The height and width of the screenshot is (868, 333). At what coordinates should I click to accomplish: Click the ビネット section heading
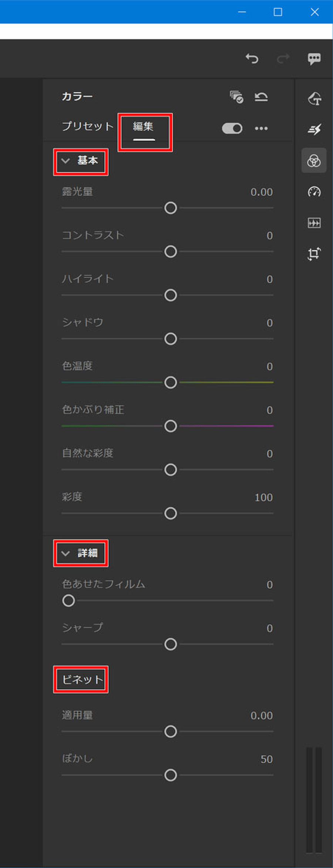point(82,679)
